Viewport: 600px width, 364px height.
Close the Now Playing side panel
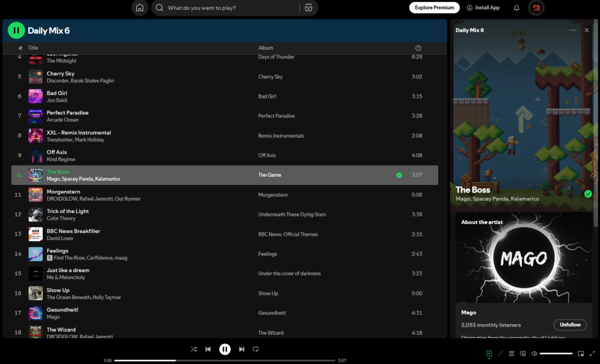pos(587,30)
